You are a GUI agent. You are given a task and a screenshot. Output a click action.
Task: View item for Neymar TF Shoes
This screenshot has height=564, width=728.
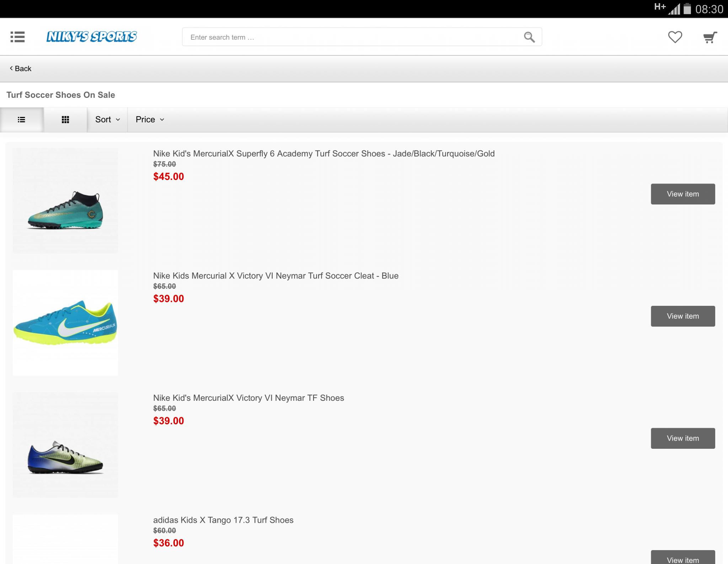(682, 438)
